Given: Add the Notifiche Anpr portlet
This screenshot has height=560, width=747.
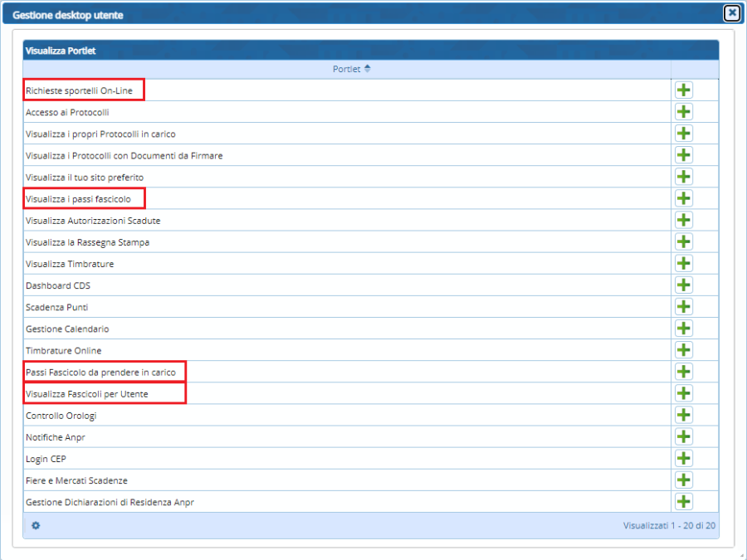Looking at the screenshot, I should 683,436.
